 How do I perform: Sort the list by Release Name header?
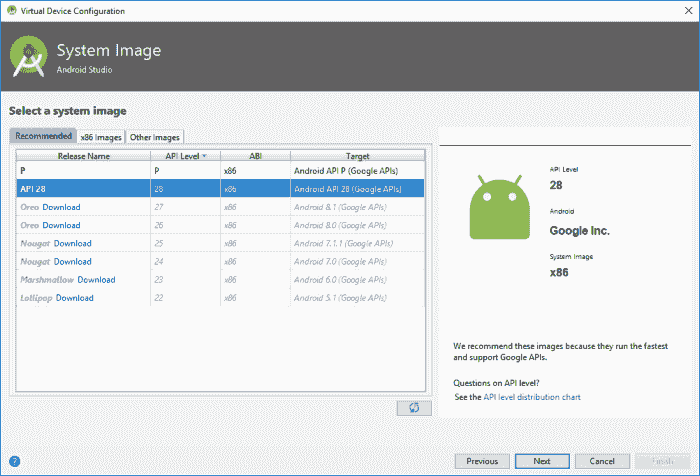coord(83,156)
